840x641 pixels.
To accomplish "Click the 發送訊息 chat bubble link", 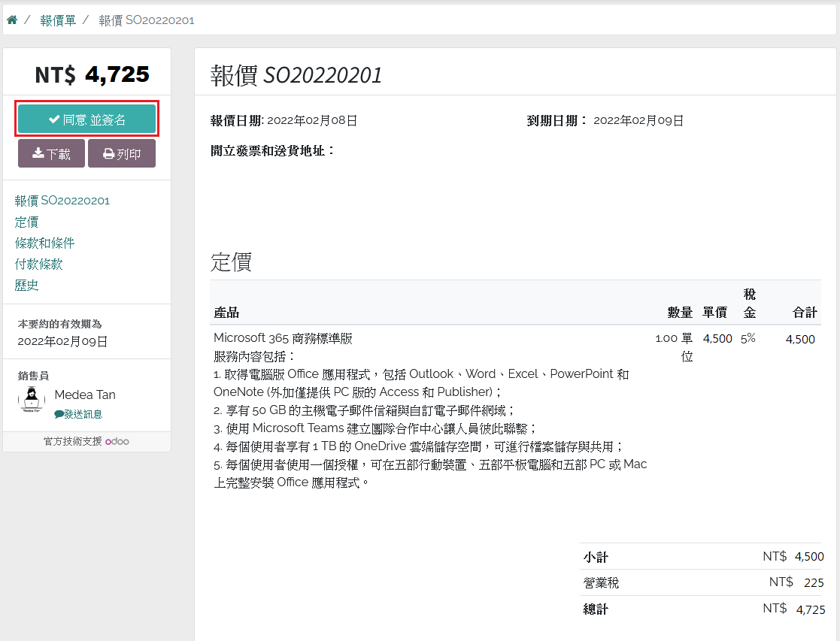I will pos(78,414).
